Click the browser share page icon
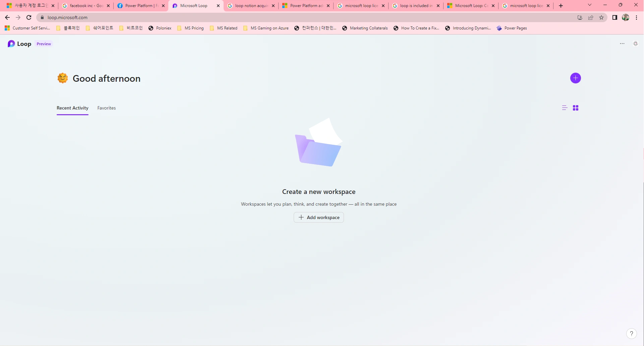Image resolution: width=644 pixels, height=346 pixels. click(x=591, y=17)
